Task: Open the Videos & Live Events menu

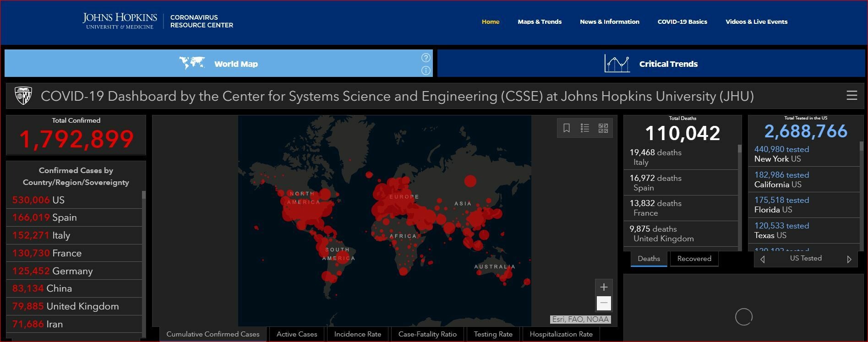Action: click(757, 22)
